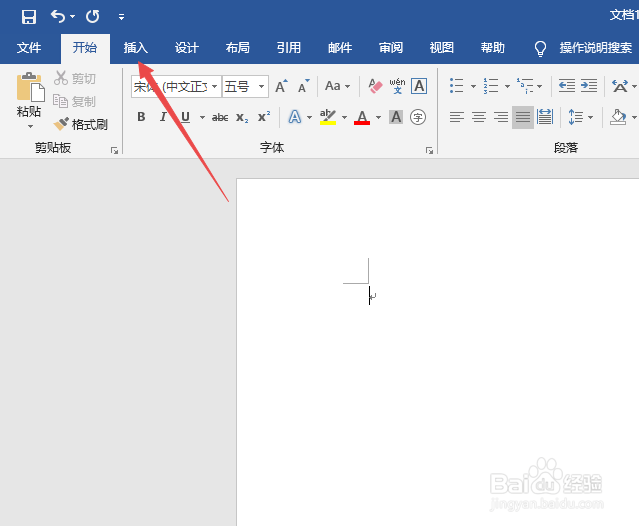Switch to the 邮件 tab
639x526 pixels.
[x=340, y=48]
